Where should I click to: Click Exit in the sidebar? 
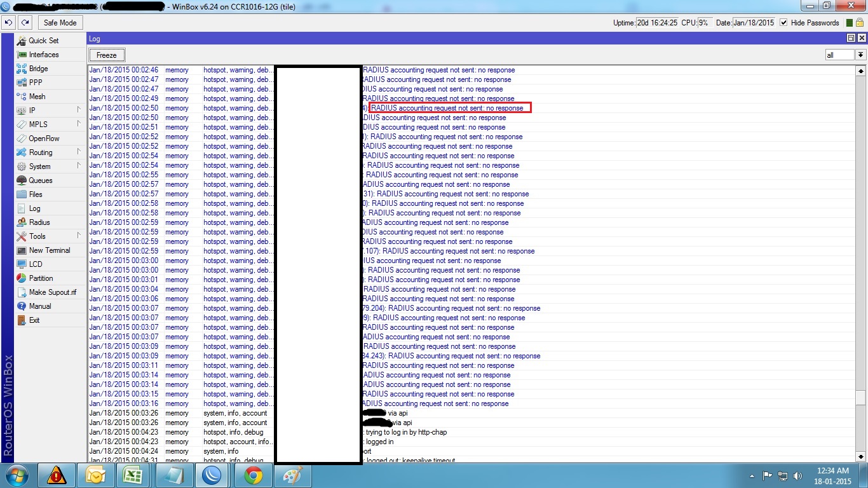click(x=34, y=320)
